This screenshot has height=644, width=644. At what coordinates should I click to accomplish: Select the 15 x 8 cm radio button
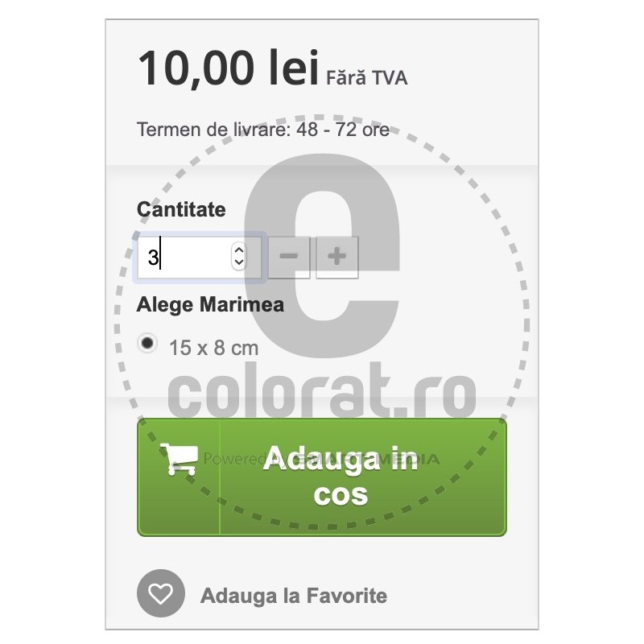coord(147,344)
